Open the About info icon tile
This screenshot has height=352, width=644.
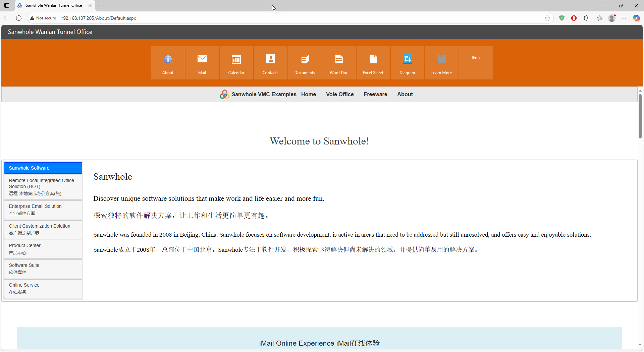[x=168, y=63]
